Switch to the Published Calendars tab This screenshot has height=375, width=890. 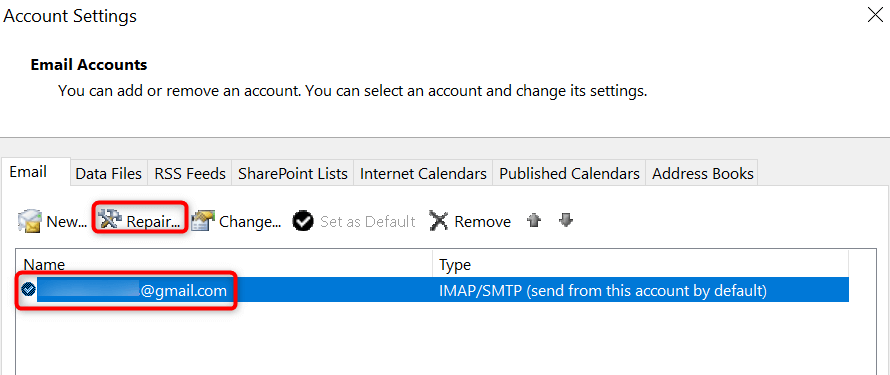(569, 174)
